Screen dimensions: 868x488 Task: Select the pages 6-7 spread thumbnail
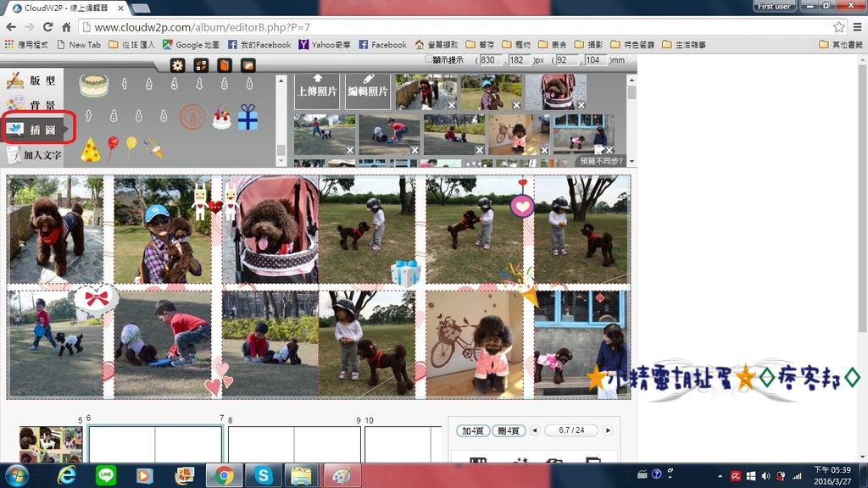point(155,444)
